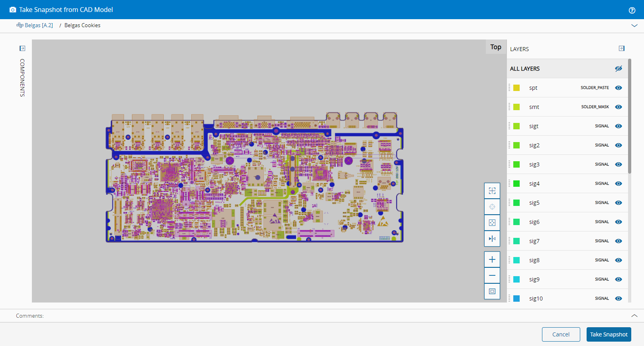Collapse the Layers panel
Screen dimensions: 644x346
[622, 48]
